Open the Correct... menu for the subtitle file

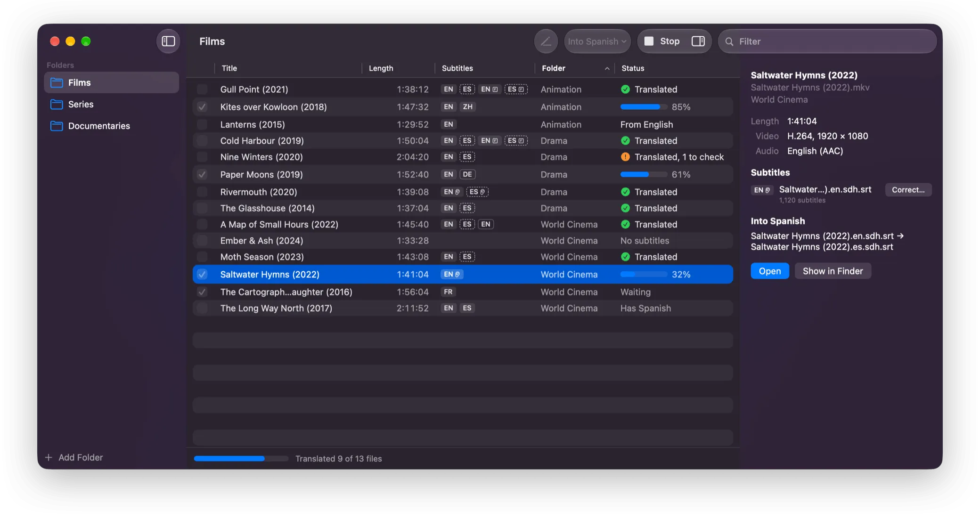tap(908, 190)
